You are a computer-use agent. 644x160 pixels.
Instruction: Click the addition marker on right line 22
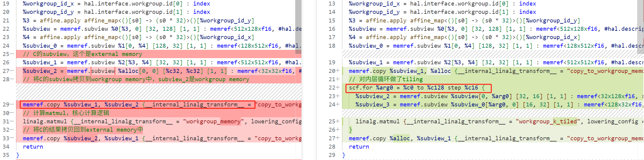pos(338,88)
